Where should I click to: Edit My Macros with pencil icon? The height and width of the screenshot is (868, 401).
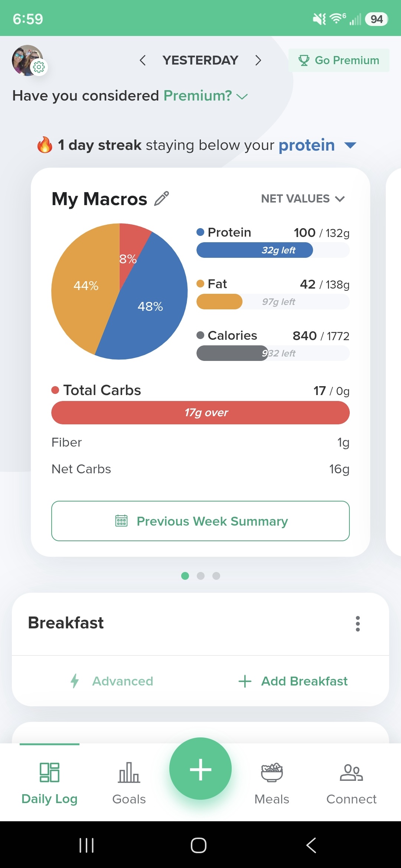pyautogui.click(x=162, y=199)
